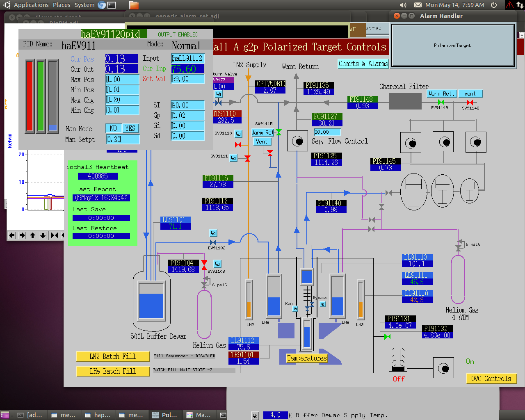Click the pump icon beside Sep. Flow Control
Viewport: 525px width, 420px height.
[297, 142]
